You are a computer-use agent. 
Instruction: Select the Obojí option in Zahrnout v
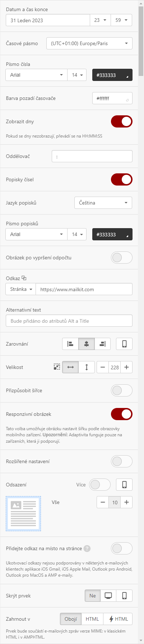(x=71, y=619)
